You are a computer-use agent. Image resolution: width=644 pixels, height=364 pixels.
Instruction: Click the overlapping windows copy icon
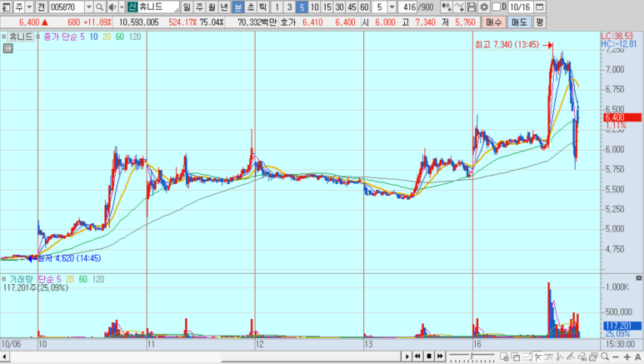[x=515, y=357]
